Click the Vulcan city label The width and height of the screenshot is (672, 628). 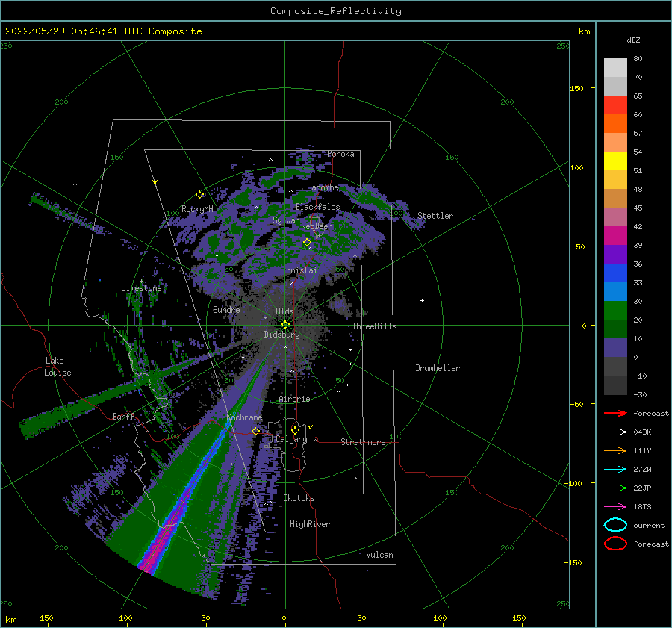(379, 555)
